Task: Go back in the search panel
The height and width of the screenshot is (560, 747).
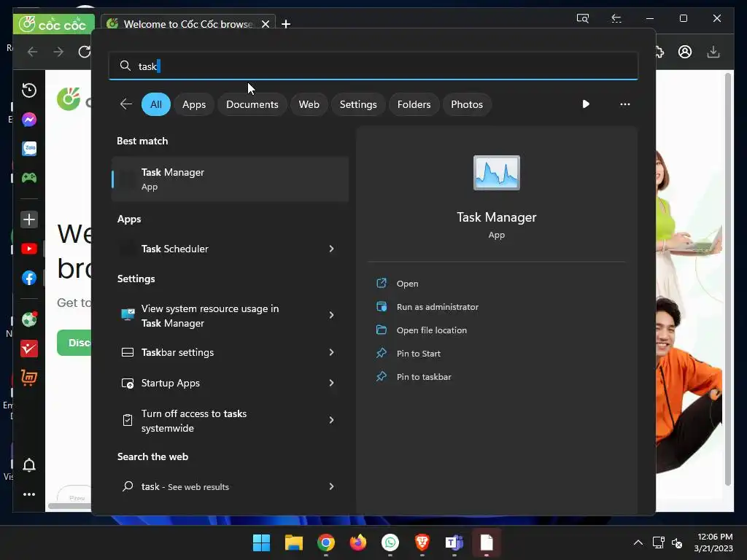Action: [126, 104]
